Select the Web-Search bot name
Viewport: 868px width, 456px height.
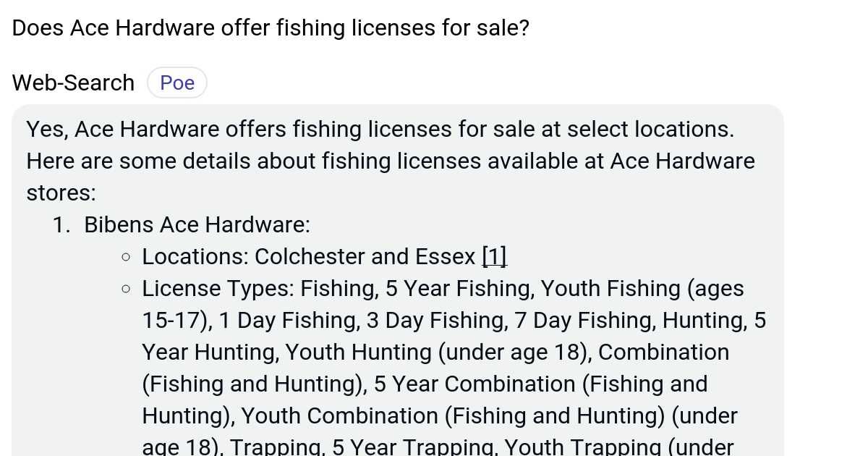tap(72, 83)
